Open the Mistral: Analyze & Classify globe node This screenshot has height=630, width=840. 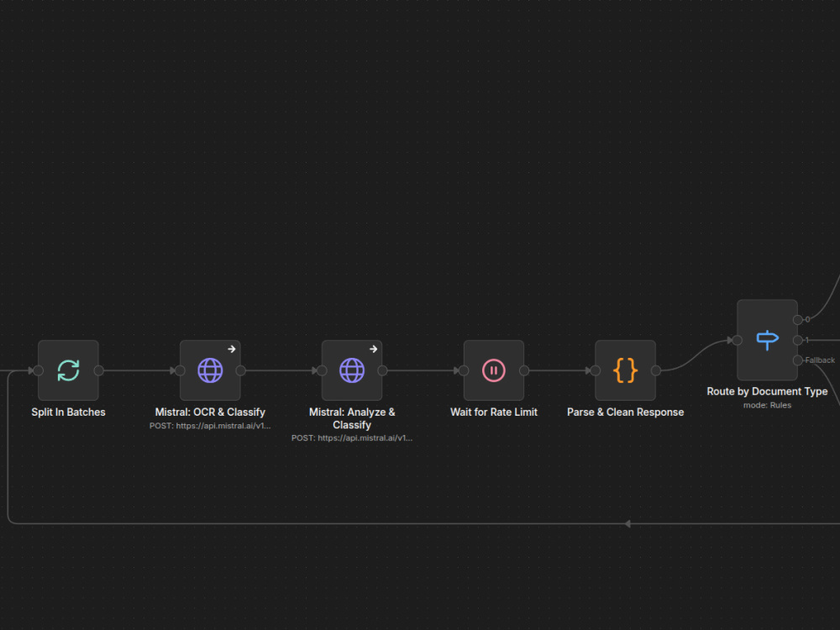[x=352, y=370]
